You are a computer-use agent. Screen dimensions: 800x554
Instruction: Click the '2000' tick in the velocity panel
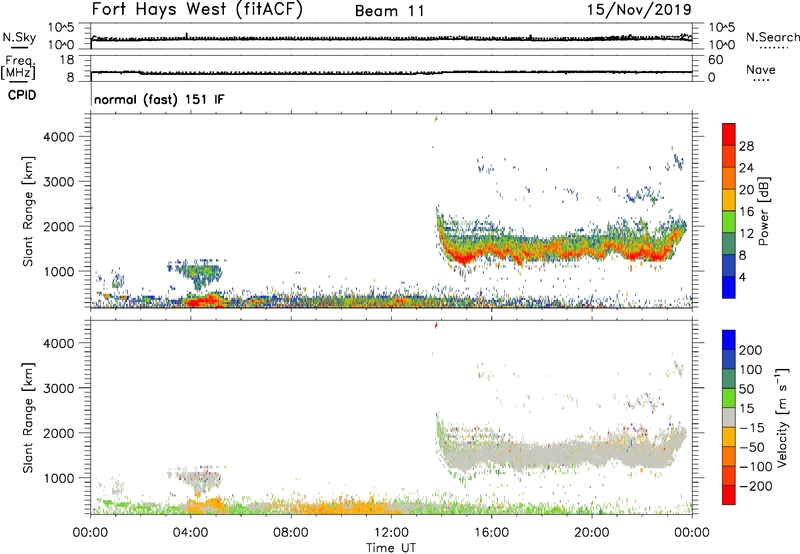pyautogui.click(x=58, y=433)
